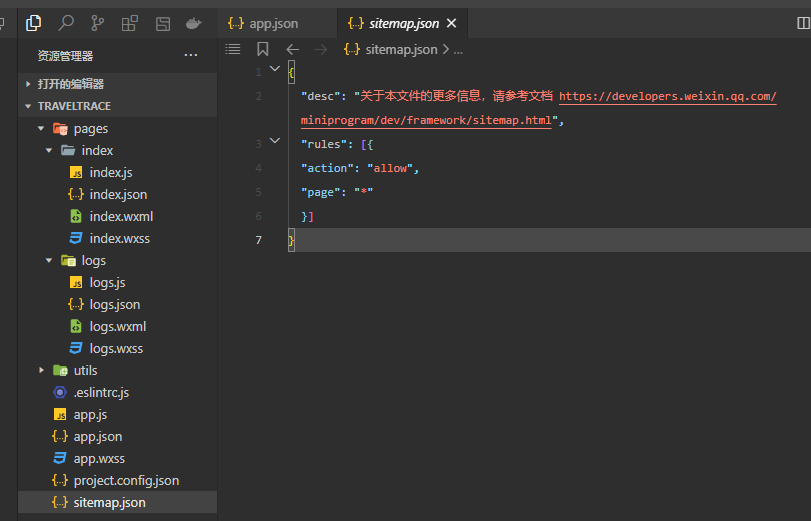This screenshot has height=521, width=811.
Task: Open logs.js file
Action: point(117,282)
